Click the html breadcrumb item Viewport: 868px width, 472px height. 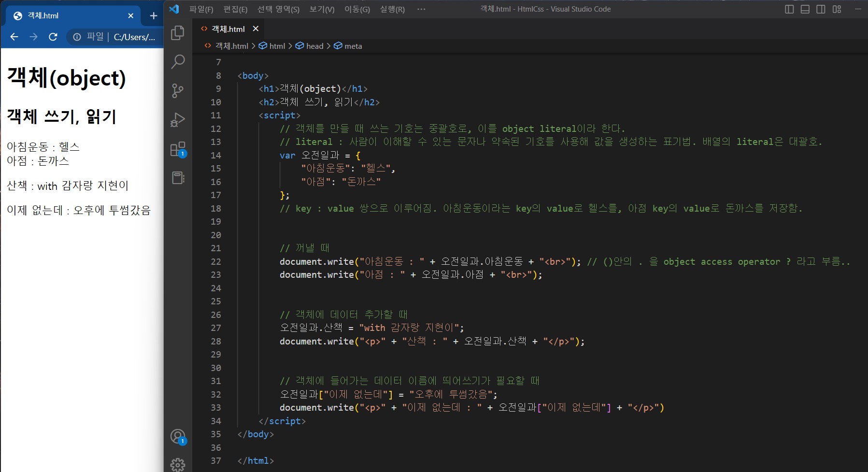pos(277,46)
